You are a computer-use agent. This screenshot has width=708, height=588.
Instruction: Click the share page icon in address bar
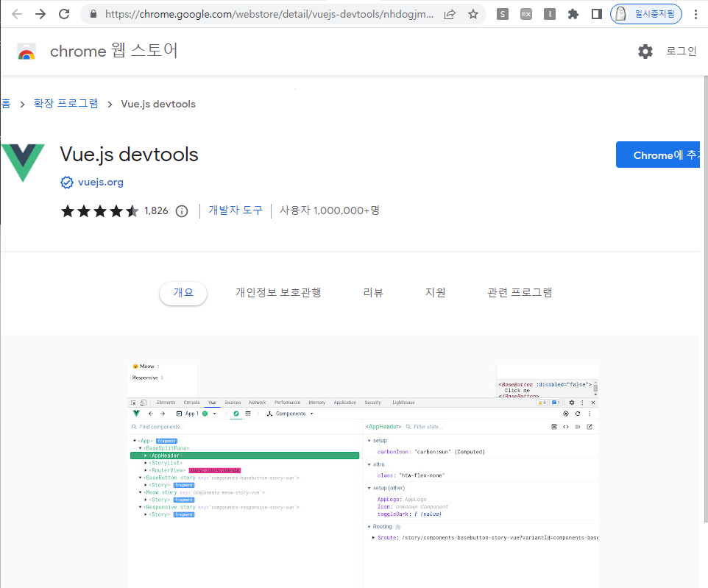450,14
